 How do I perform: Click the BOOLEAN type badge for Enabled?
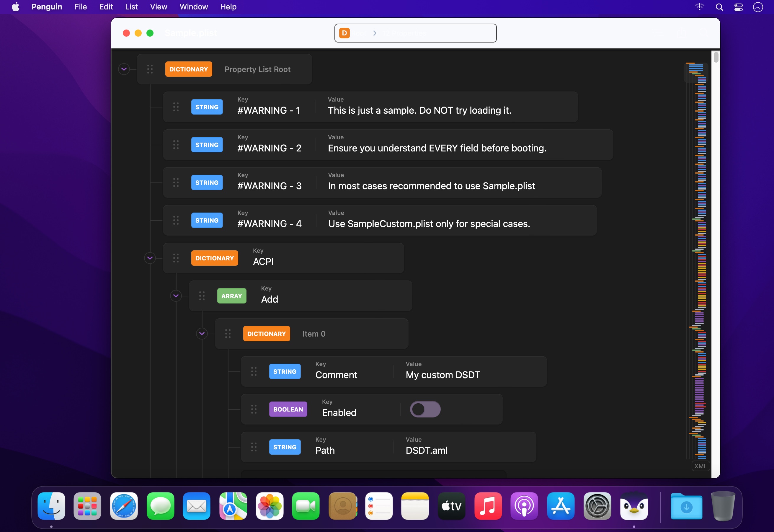click(288, 409)
